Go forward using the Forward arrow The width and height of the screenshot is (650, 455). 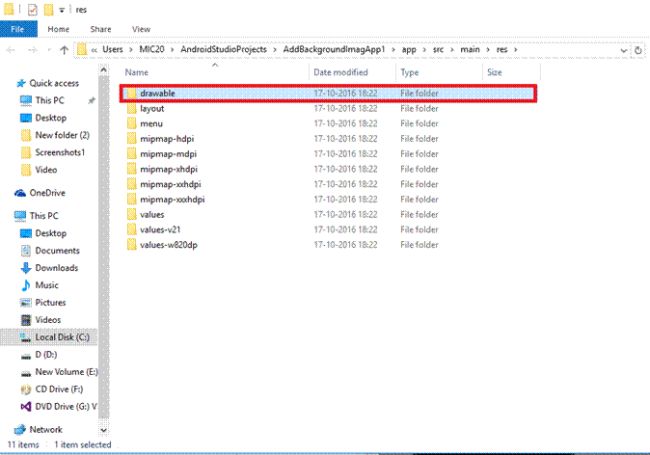pos(32,50)
